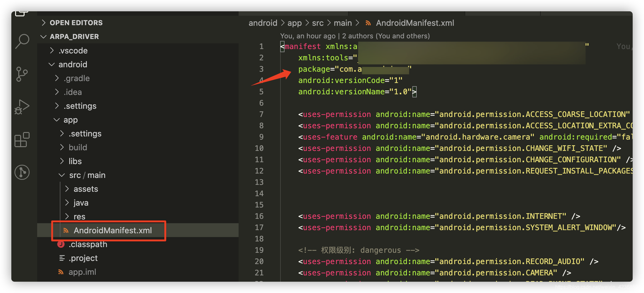Click line number 7 in the gutter
The image size is (644, 293).
(261, 114)
